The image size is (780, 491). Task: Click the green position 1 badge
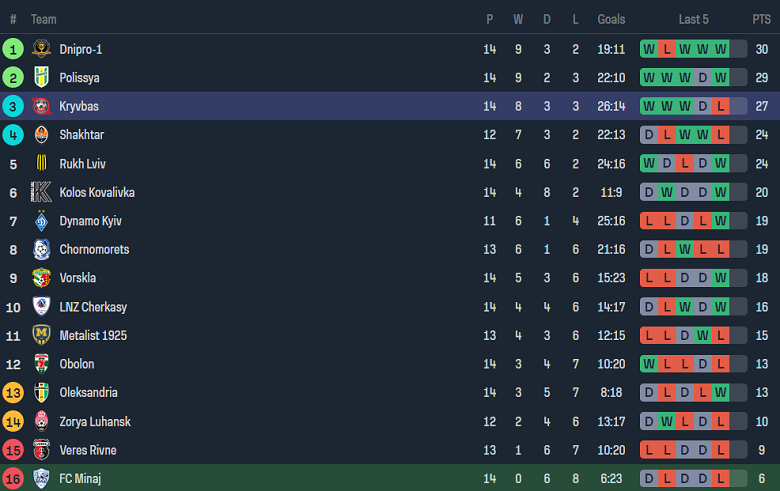(x=13, y=49)
